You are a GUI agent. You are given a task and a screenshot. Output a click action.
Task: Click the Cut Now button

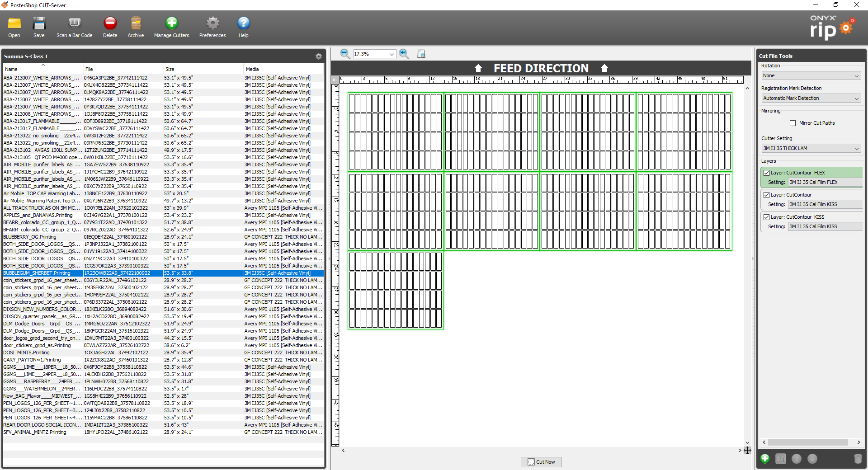click(x=541, y=462)
